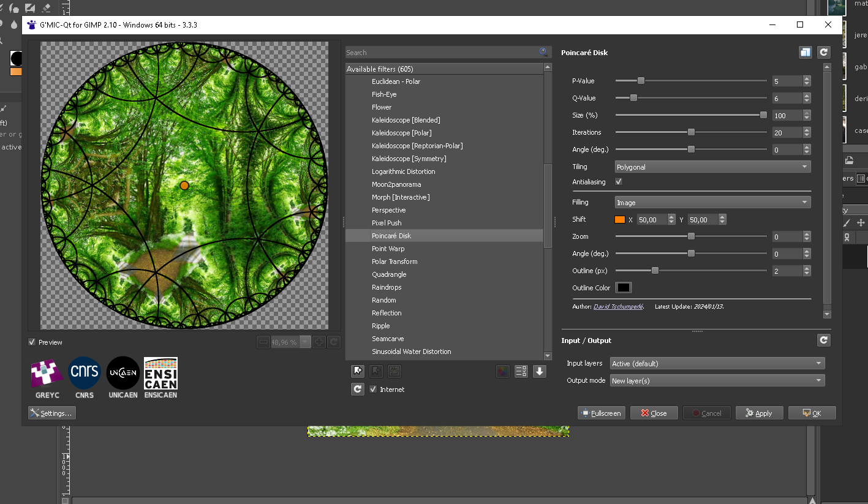This screenshot has height=504, width=868.
Task: Open the Output mode dropdown
Action: click(x=717, y=380)
